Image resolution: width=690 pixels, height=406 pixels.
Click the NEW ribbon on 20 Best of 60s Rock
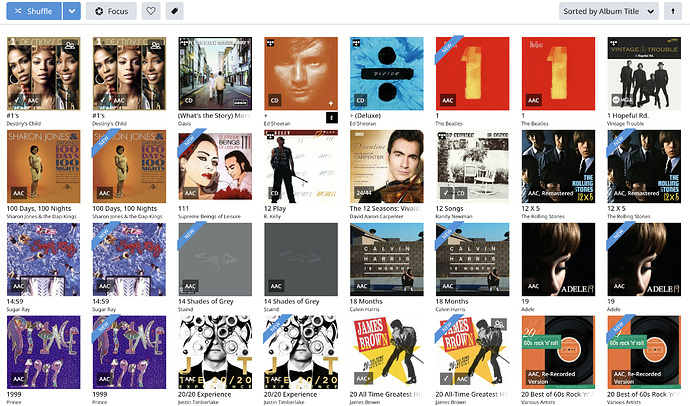(620, 327)
